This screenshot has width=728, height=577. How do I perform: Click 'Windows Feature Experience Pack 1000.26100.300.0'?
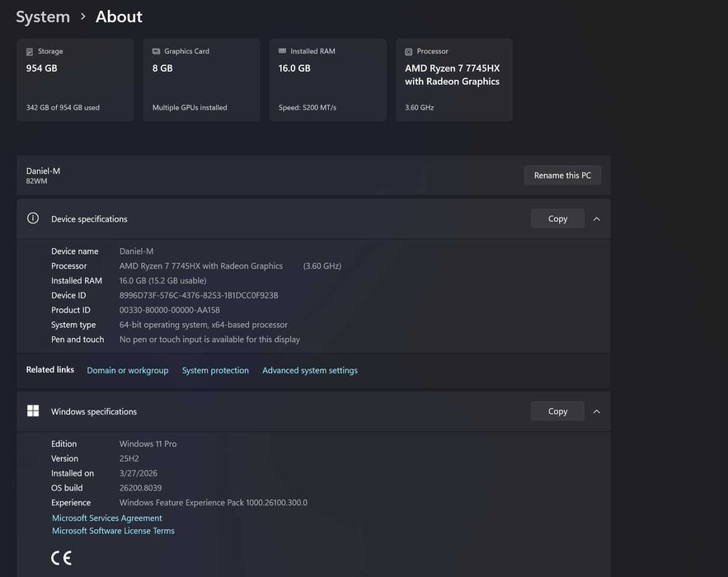214,503
